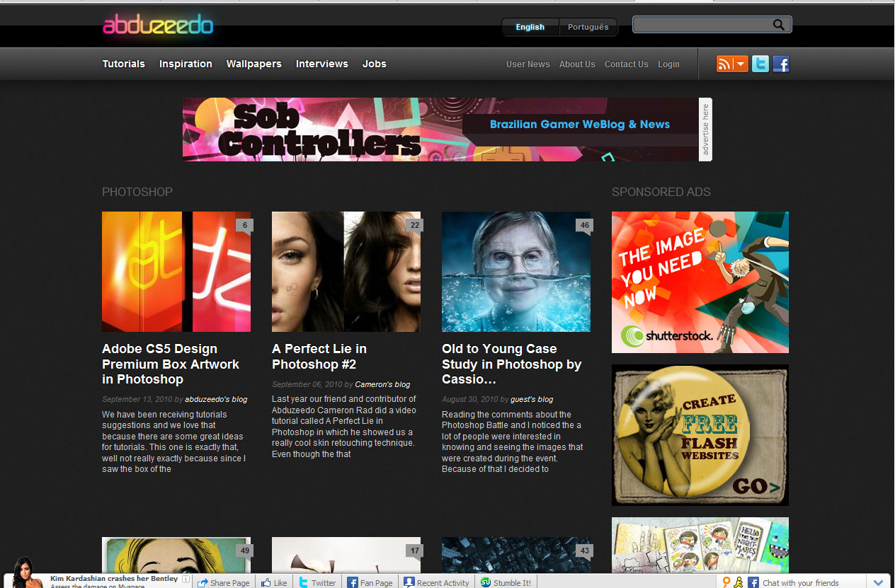Open 'Old to Young Case Study' title
The image size is (895, 588).
(x=511, y=364)
